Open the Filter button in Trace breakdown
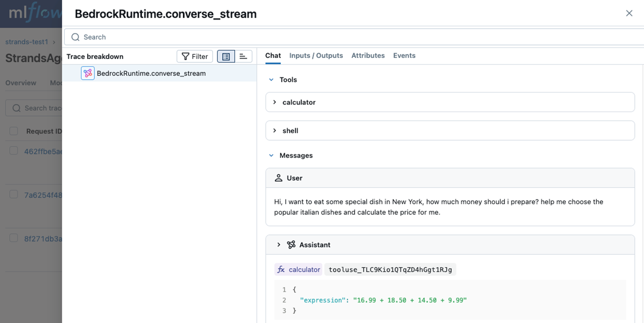 pos(195,56)
